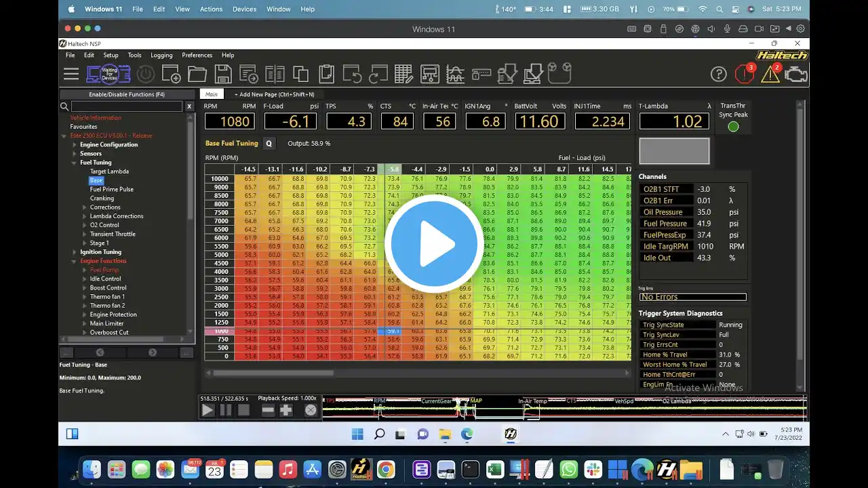Open the waveform scope icon
Screen dimensions: 868x488
tap(455, 74)
